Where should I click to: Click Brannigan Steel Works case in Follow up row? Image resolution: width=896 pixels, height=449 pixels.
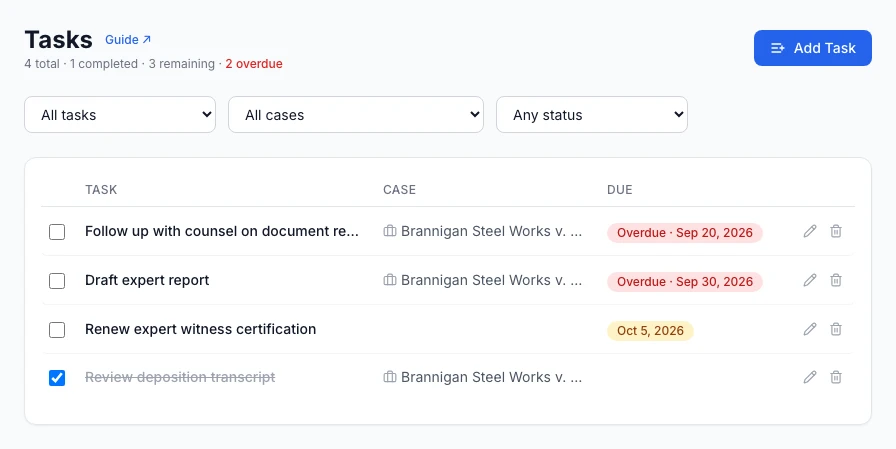491,231
